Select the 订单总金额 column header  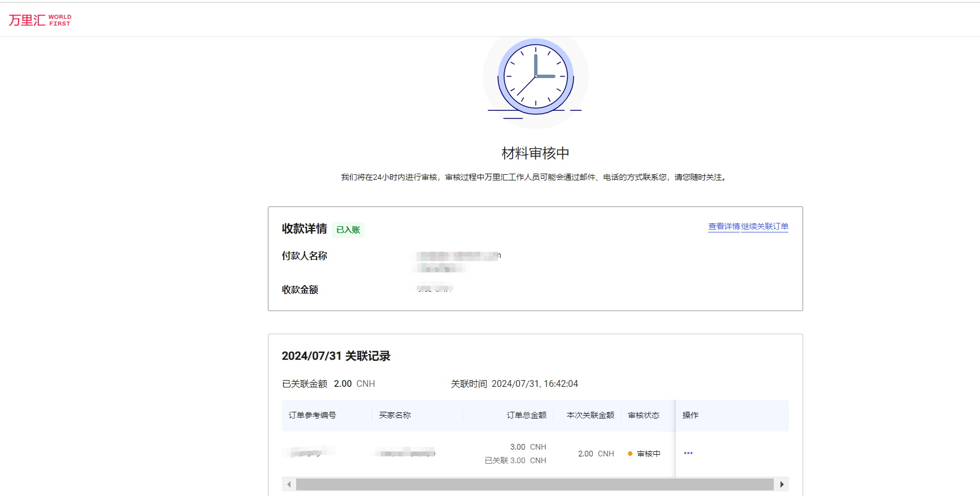click(526, 415)
